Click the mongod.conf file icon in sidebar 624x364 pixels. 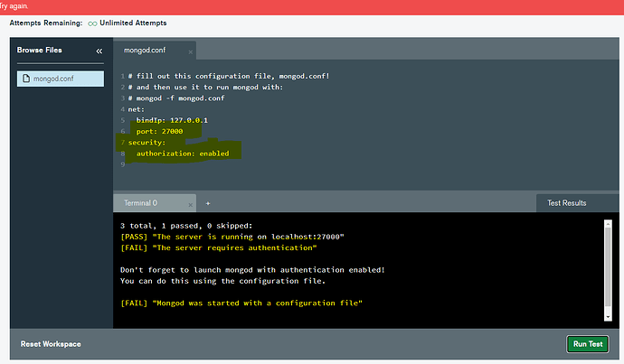click(25, 80)
